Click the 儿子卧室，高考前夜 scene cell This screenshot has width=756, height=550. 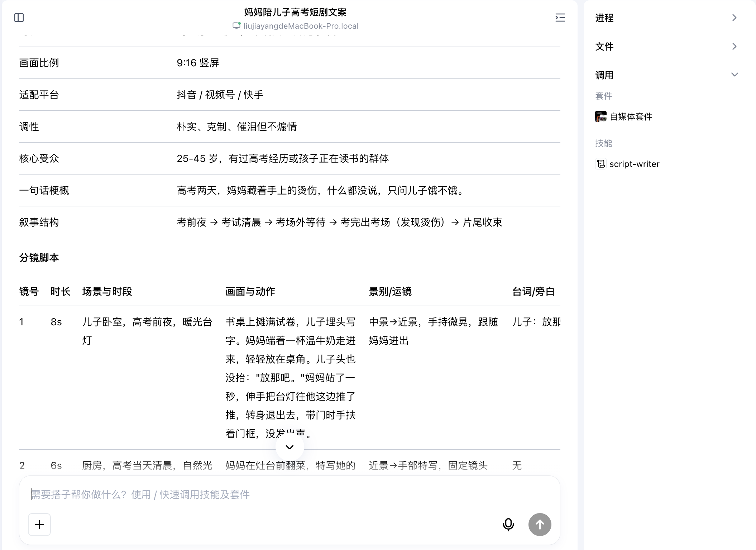[x=147, y=331]
